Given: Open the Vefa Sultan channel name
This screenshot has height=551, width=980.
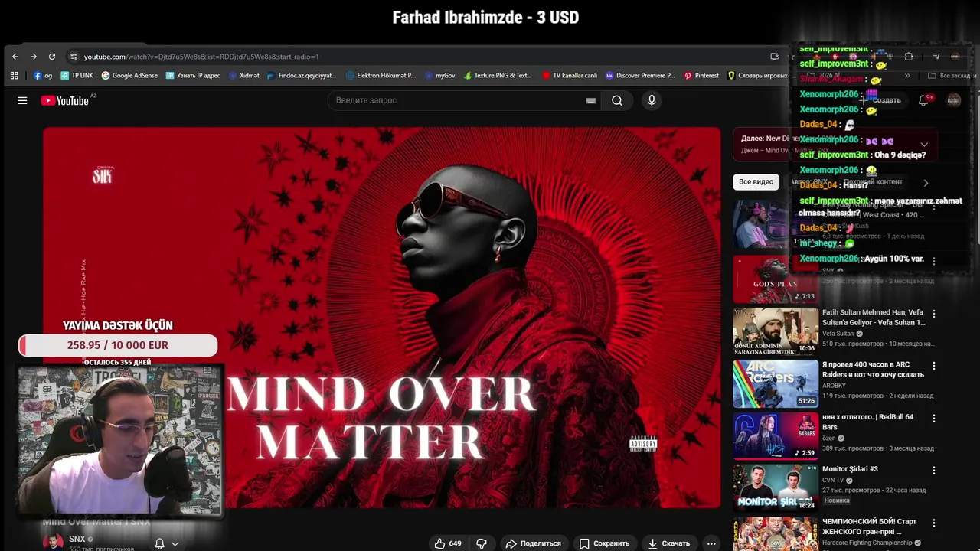Looking at the screenshot, I should [x=838, y=334].
